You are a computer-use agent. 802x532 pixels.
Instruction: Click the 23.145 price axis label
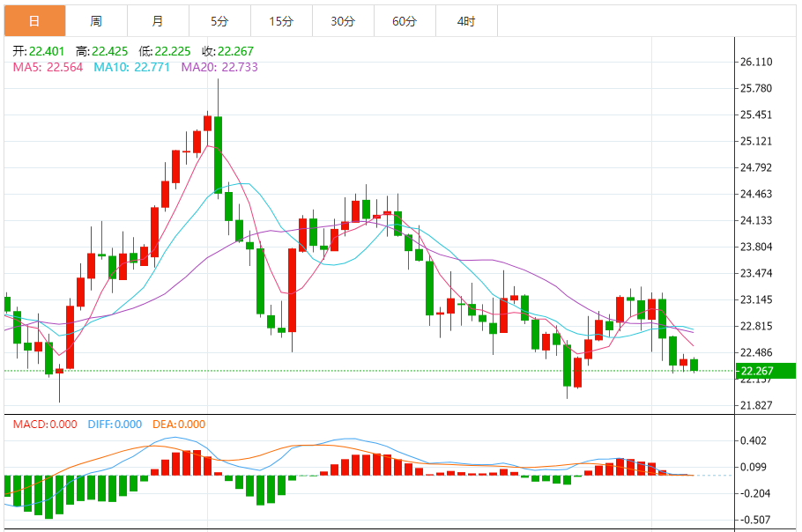[756, 300]
